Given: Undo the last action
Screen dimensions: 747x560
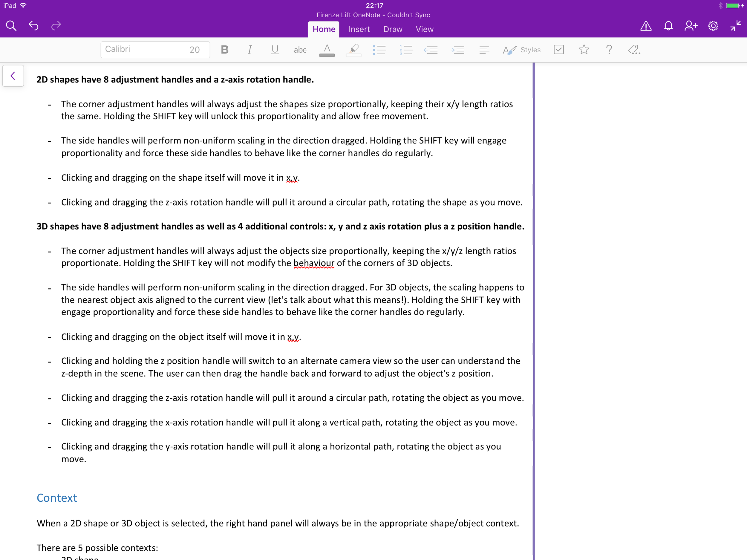Looking at the screenshot, I should click(x=33, y=26).
